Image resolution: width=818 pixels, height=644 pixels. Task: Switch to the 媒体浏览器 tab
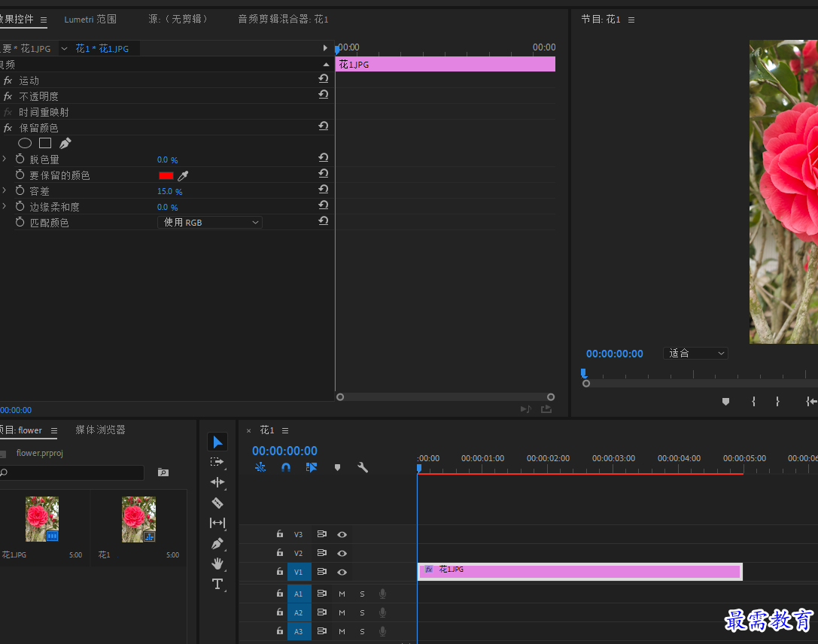pyautogui.click(x=101, y=430)
